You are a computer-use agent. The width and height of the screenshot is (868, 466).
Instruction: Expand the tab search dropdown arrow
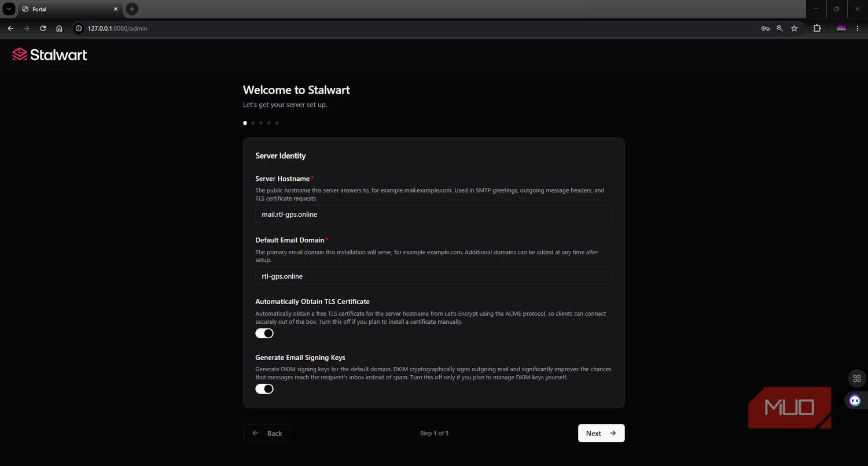coord(9,9)
